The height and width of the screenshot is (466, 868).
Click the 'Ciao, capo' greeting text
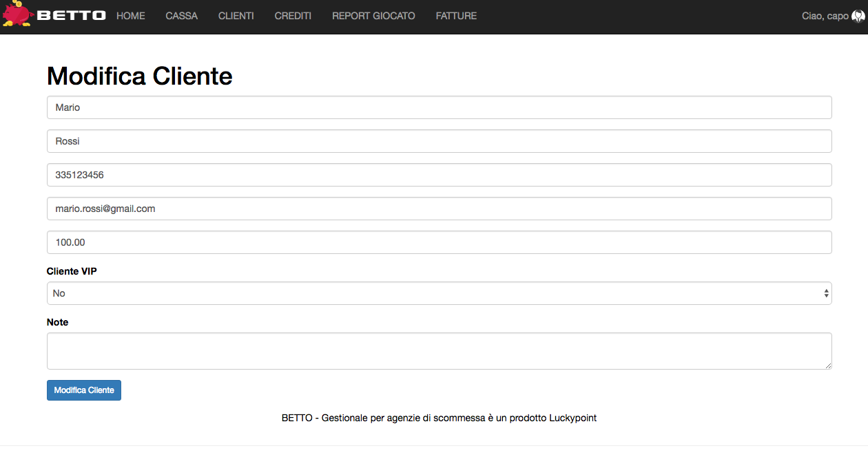click(x=825, y=16)
